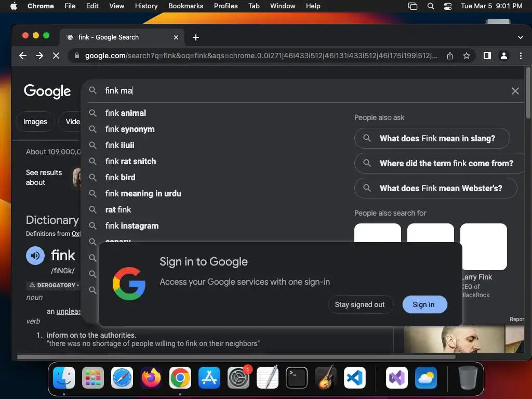Open System Preferences from the Dock
This screenshot has width=532, height=399.
coord(238,378)
